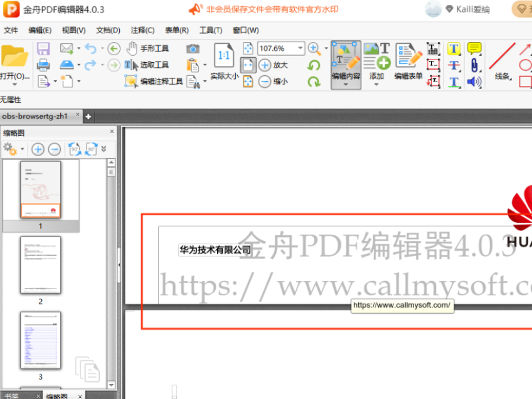
Task: Click the speaker sound annotation icon
Action: pos(474,82)
